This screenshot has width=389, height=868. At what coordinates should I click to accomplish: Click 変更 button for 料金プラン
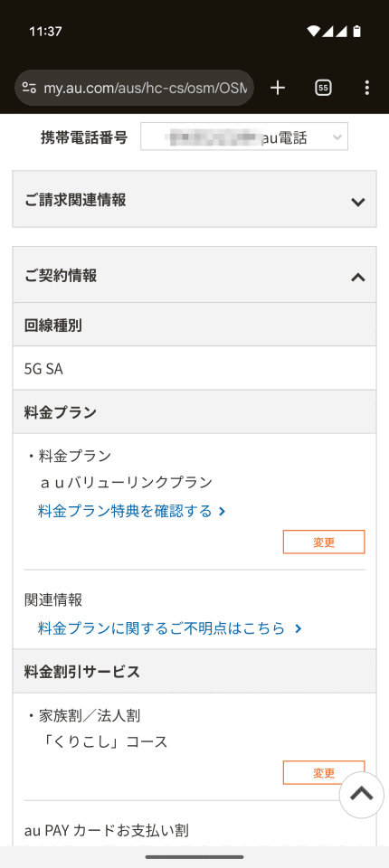[324, 542]
